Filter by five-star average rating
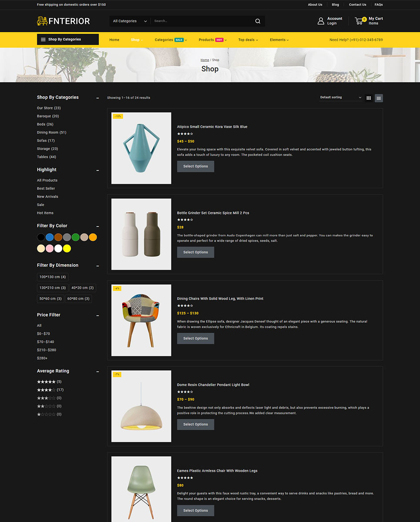Viewport: 420px width, 522px height. (x=46, y=381)
